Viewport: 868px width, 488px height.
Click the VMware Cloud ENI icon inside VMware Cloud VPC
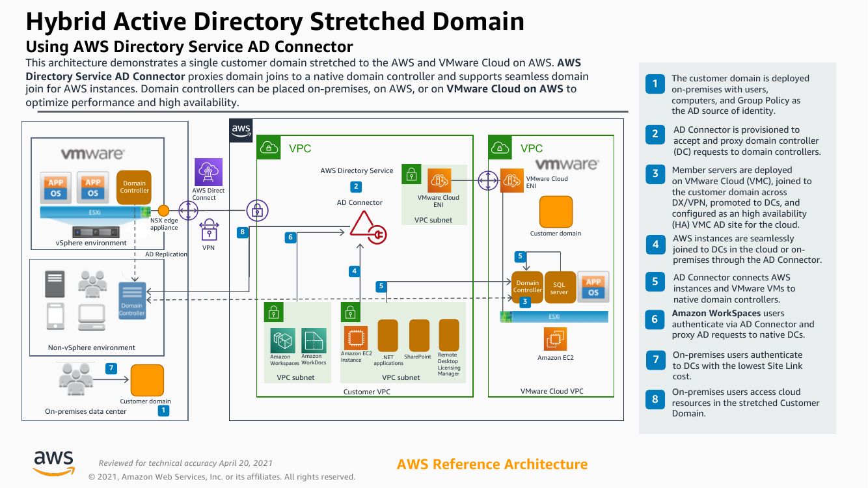pos(512,180)
